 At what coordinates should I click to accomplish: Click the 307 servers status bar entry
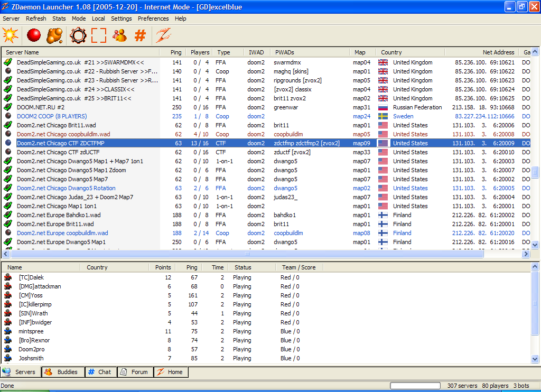462,386
